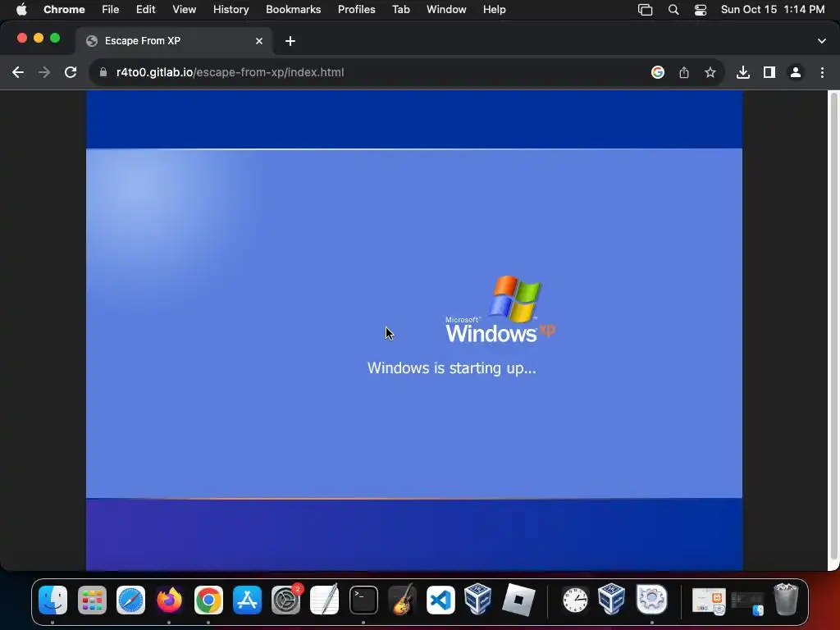Image resolution: width=840 pixels, height=630 pixels.
Task: Open the Profiles menu
Action: pyautogui.click(x=356, y=10)
